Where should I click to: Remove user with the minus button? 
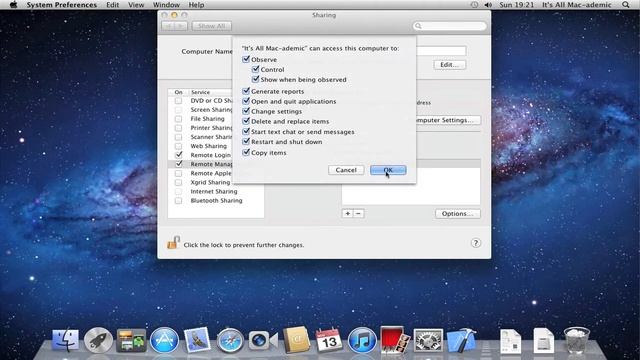[358, 213]
